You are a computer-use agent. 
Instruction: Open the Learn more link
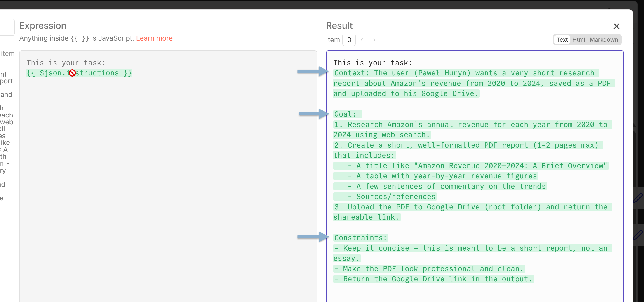click(x=154, y=38)
